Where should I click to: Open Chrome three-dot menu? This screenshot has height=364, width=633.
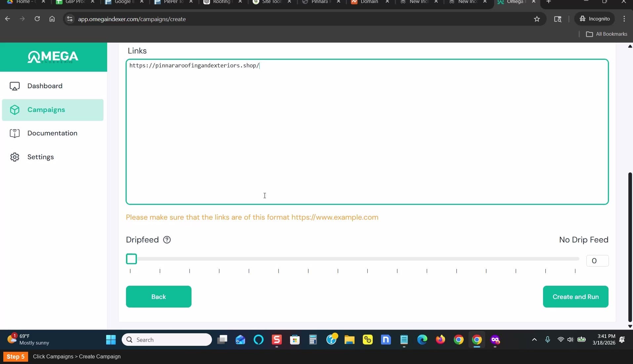click(624, 19)
